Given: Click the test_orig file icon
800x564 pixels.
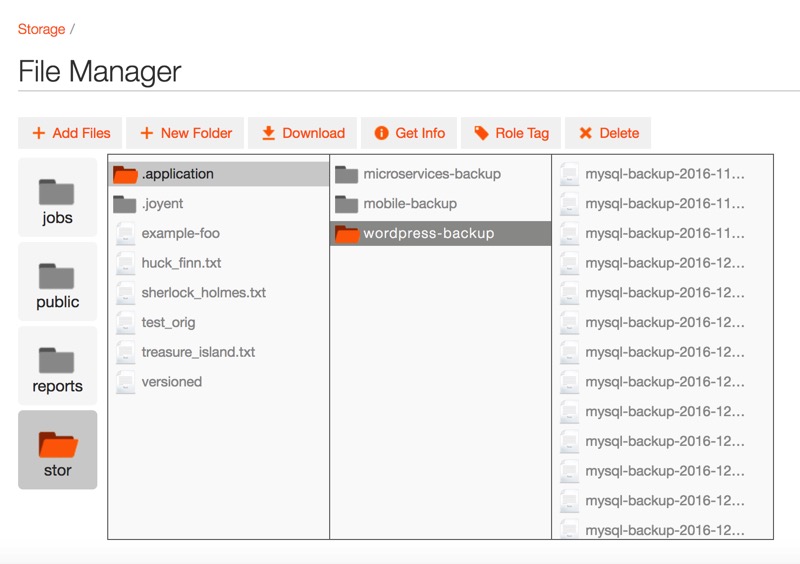Looking at the screenshot, I should click(126, 323).
